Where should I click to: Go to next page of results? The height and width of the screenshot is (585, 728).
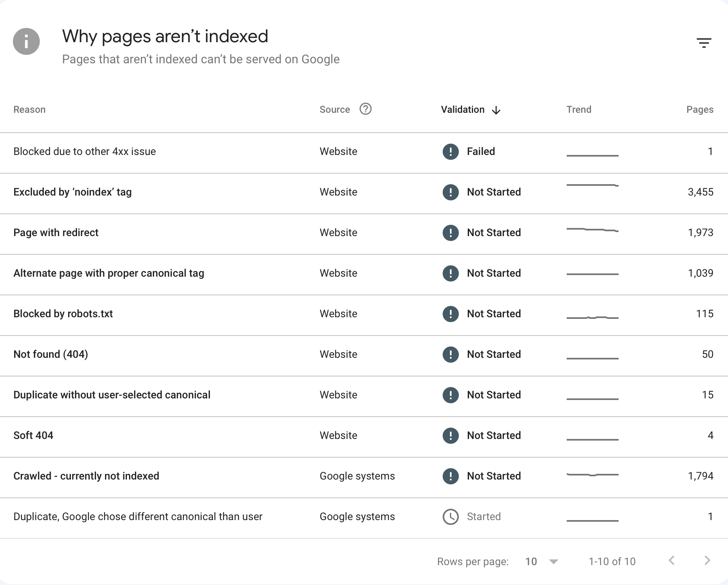click(x=707, y=561)
